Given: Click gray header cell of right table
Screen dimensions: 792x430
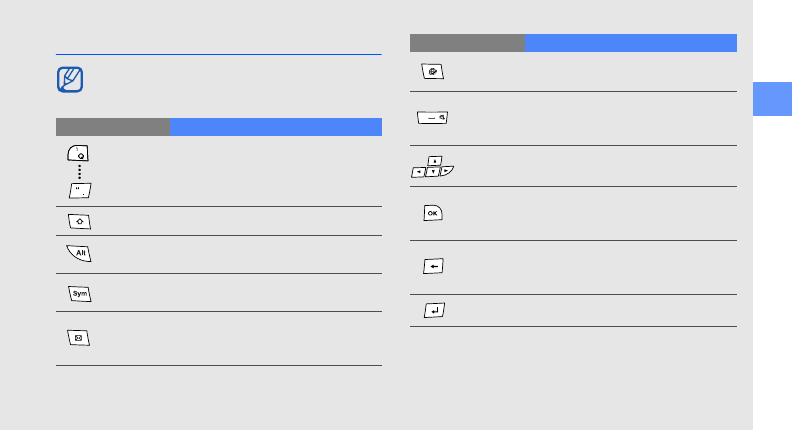Looking at the screenshot, I should point(467,43).
